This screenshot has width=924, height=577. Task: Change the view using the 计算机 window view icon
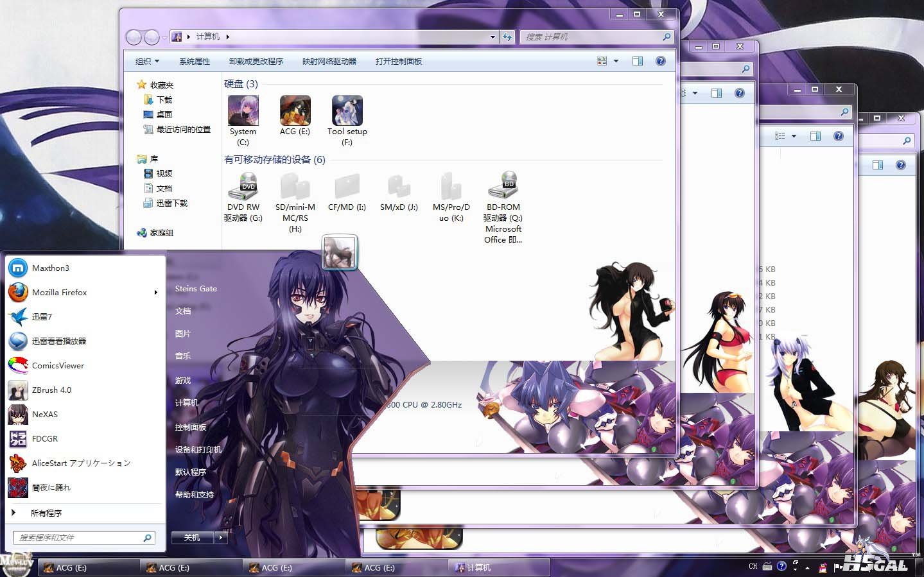point(602,61)
